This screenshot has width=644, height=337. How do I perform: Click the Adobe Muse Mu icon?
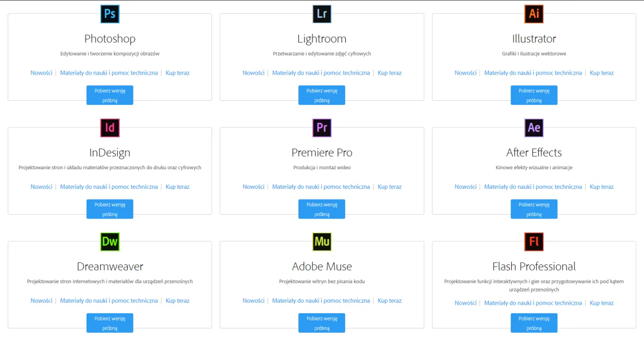[x=322, y=241]
